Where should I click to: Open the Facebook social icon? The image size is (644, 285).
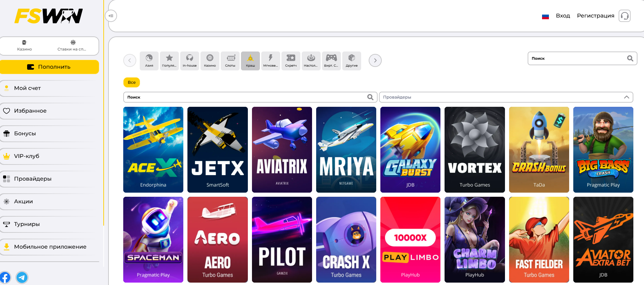pos(5,277)
